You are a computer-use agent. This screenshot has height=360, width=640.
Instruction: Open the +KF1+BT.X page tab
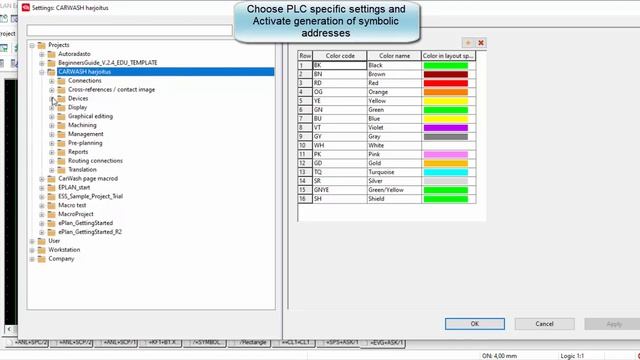point(162,343)
